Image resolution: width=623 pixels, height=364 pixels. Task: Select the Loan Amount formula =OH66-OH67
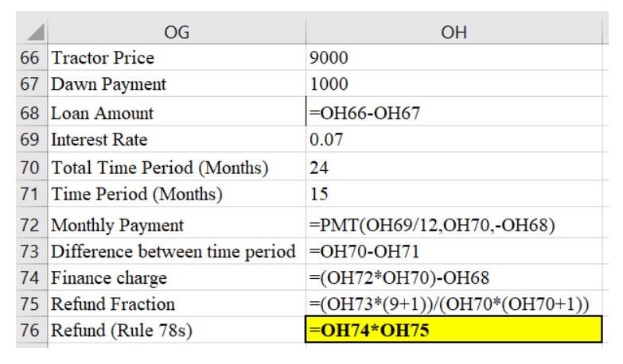454,113
